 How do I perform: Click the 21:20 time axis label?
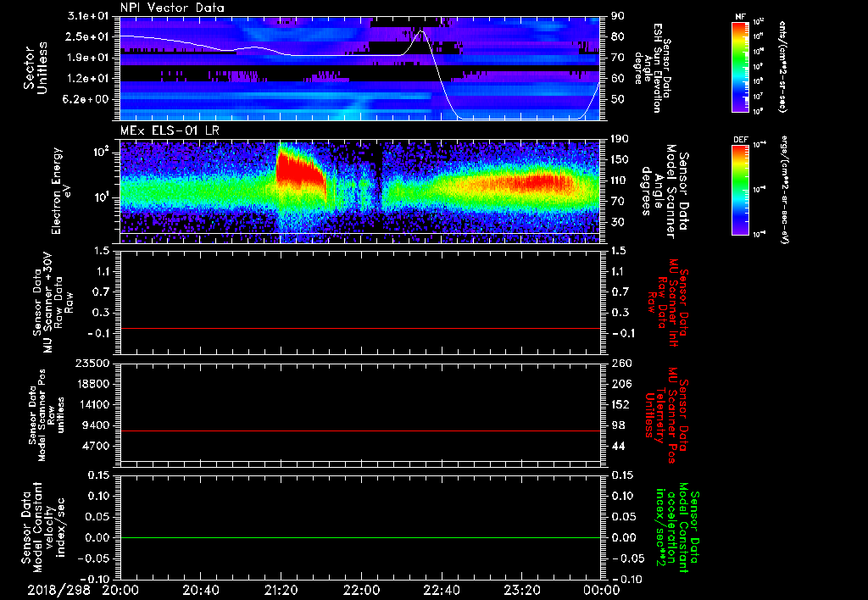pos(281,590)
